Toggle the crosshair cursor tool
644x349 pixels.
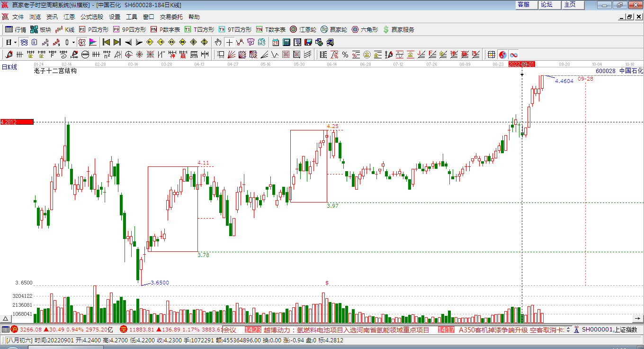229,42
